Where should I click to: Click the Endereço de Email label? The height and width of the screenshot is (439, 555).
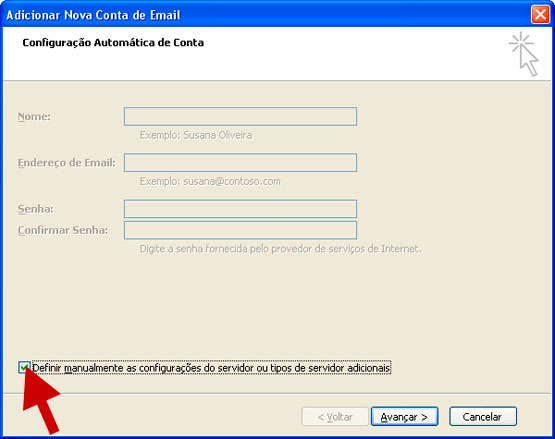point(67,163)
